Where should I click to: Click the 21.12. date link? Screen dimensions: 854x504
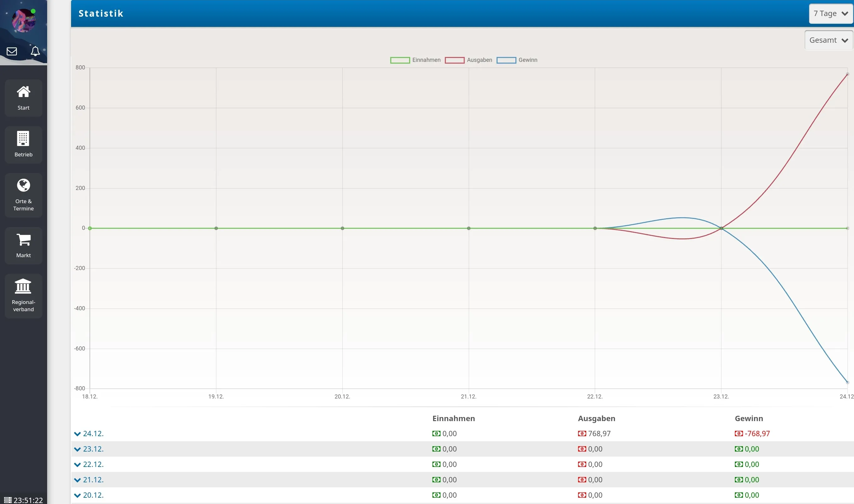(93, 480)
